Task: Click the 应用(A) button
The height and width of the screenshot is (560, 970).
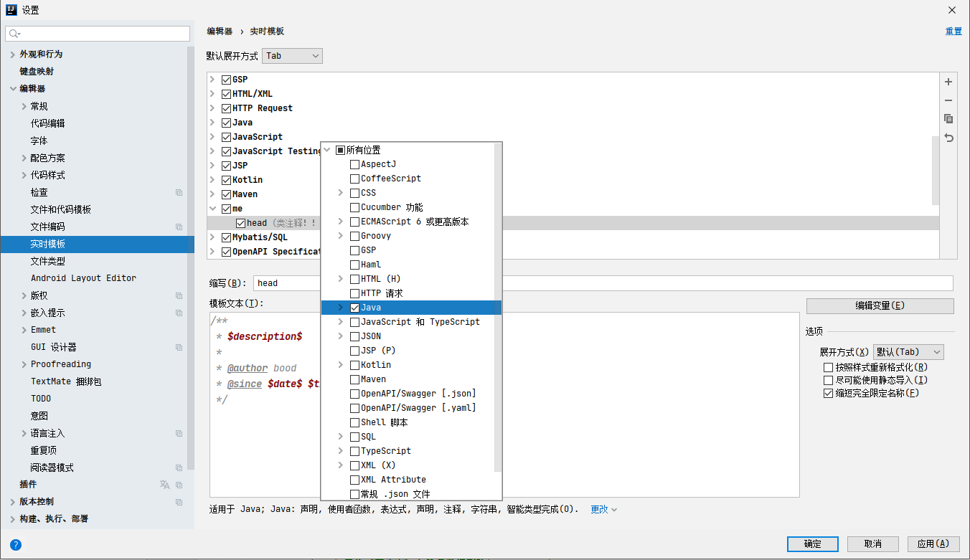Action: 933,544
